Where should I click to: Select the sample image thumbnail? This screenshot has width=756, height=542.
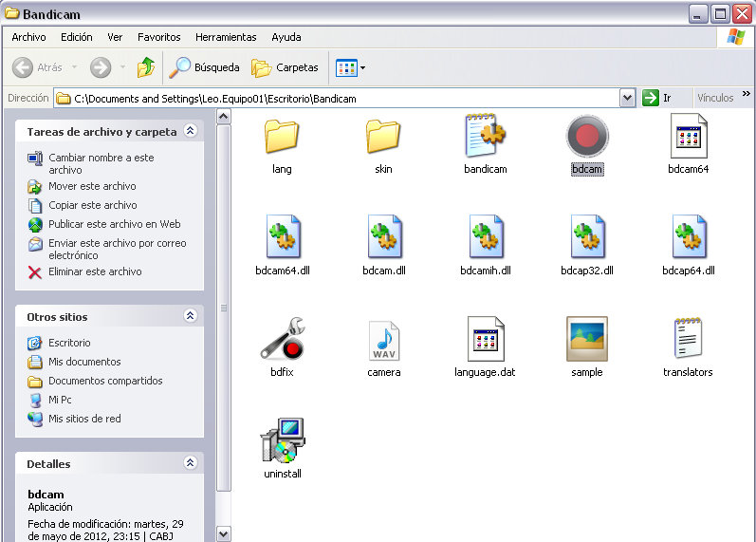(586, 339)
